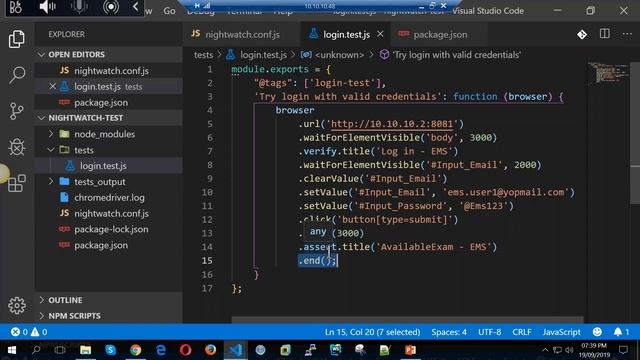Switch to the nightwatch.conf.js tab
This screenshot has width=640, height=360.
[x=241, y=34]
